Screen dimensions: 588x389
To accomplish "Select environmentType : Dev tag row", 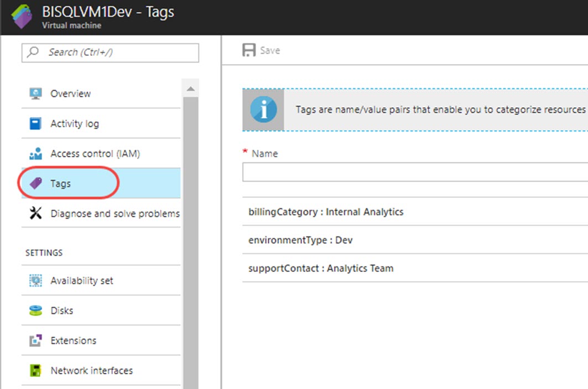I will pyautogui.click(x=415, y=240).
